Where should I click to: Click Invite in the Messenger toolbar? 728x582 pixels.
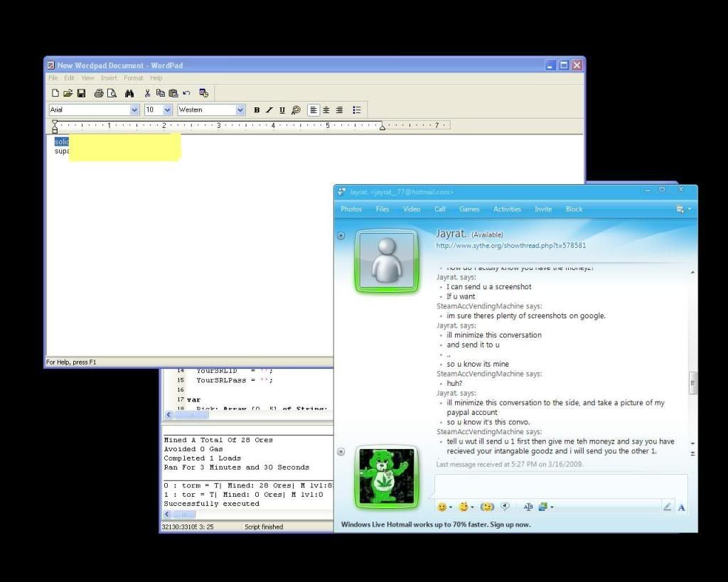[x=543, y=210]
